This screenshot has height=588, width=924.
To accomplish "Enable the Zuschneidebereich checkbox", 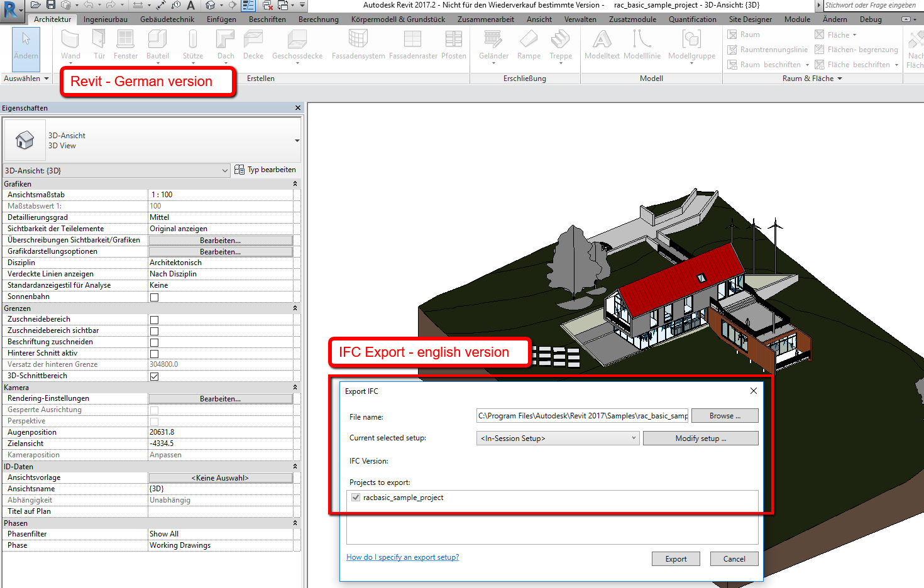I will [x=154, y=320].
